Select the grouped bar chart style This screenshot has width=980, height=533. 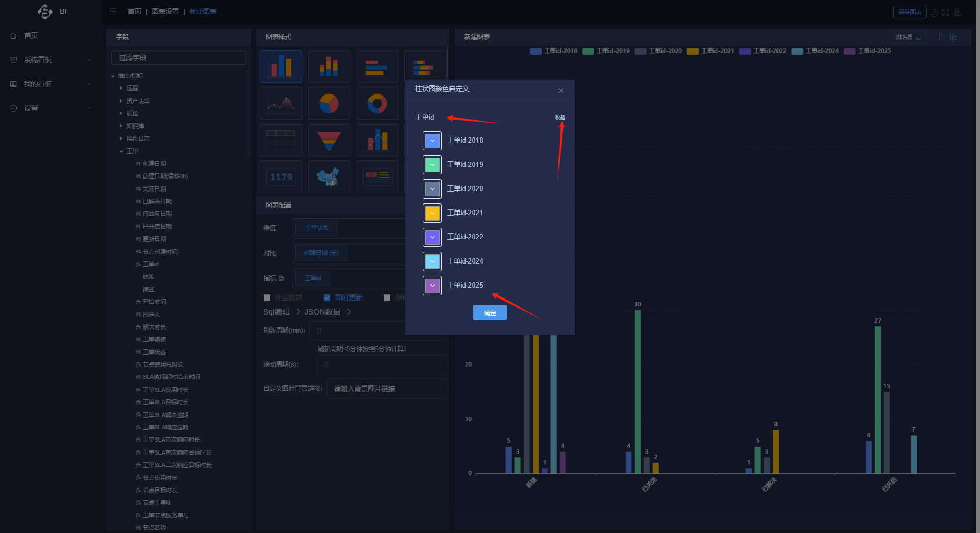pos(281,67)
